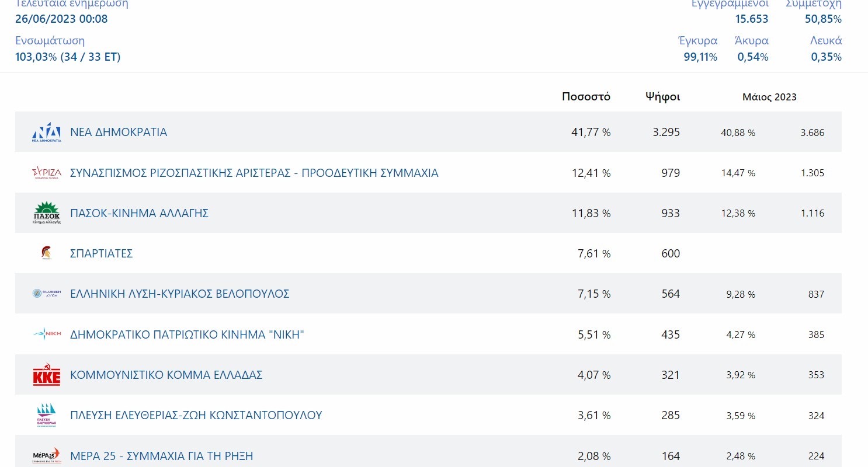Click Elliniki Lysi May votes 837
The height and width of the screenshot is (467, 868).
(816, 294)
